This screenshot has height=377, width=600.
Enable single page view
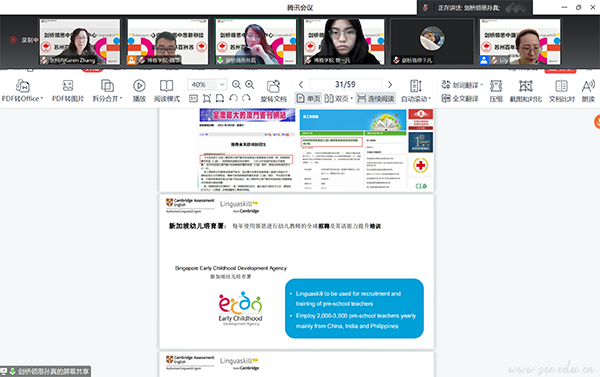pyautogui.click(x=308, y=99)
